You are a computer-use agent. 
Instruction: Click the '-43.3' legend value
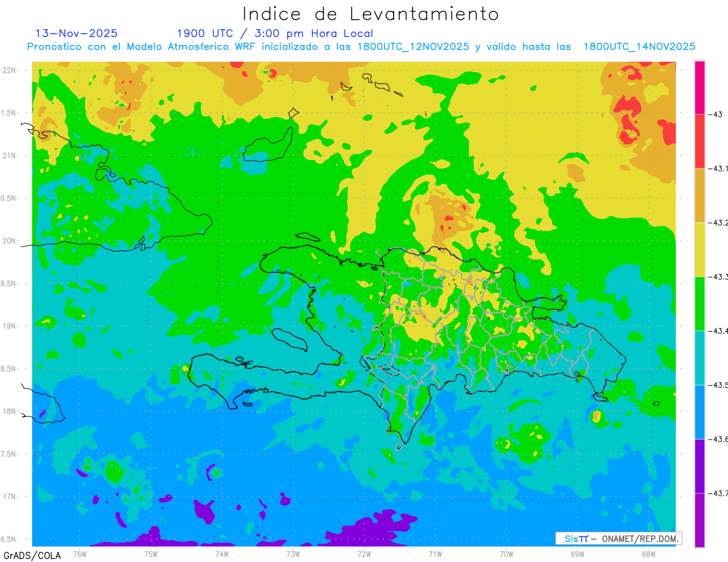coord(719,276)
